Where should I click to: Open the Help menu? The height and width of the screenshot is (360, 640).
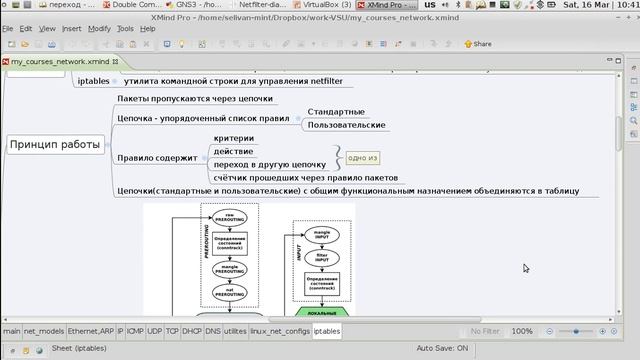coord(147,29)
